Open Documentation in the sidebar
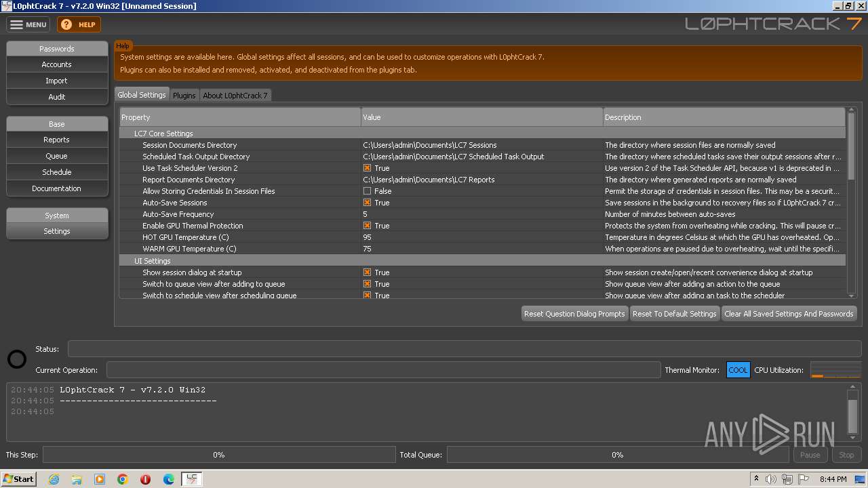The image size is (868, 488). tap(57, 188)
